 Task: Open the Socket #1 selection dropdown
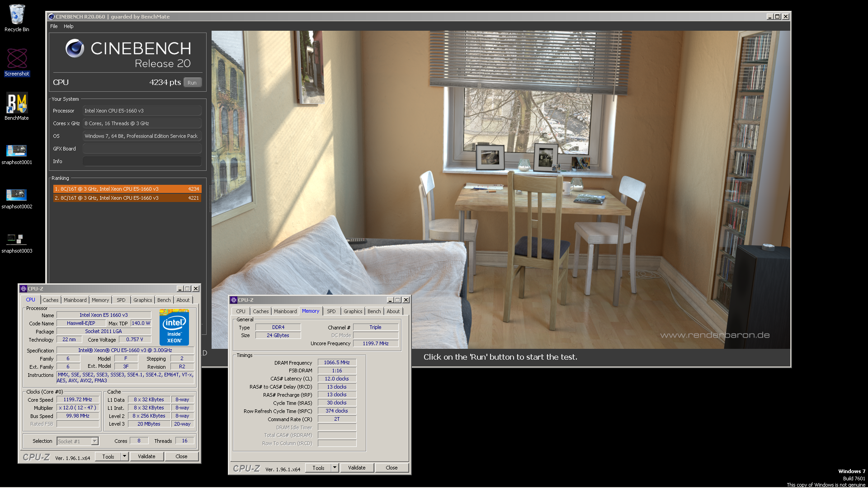pyautogui.click(x=95, y=441)
